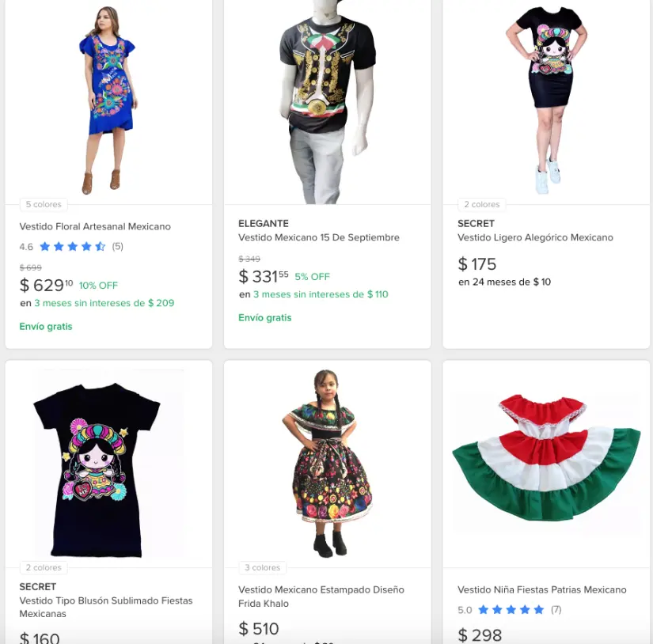Open the black charro shirt mannequin image
The image size is (653, 644).
327,100
